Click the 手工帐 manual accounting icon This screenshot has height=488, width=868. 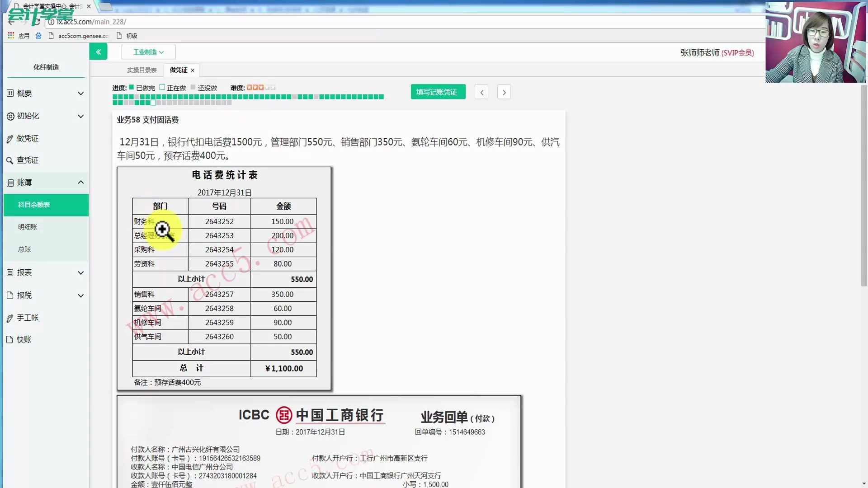pos(10,317)
